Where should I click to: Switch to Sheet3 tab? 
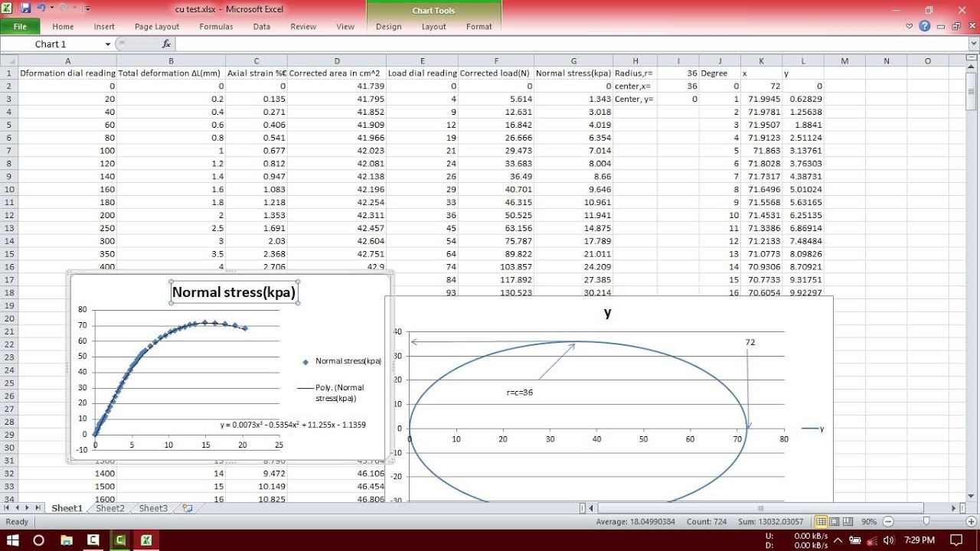point(153,508)
